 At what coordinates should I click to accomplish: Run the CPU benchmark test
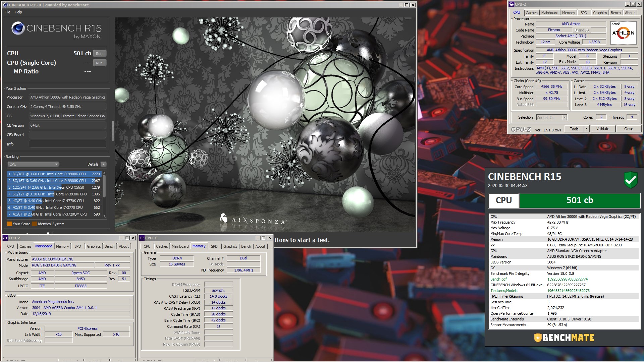point(99,54)
